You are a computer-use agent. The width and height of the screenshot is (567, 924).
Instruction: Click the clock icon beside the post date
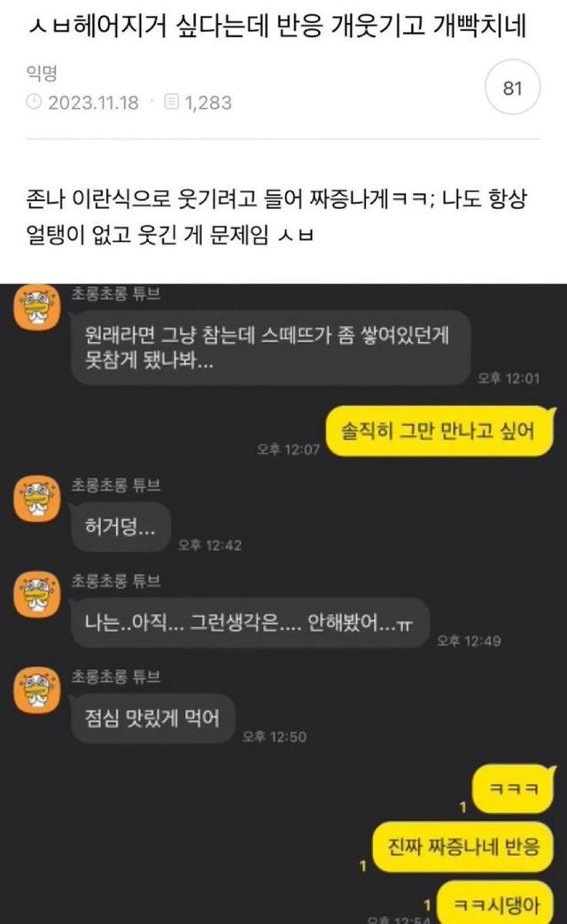[34, 103]
